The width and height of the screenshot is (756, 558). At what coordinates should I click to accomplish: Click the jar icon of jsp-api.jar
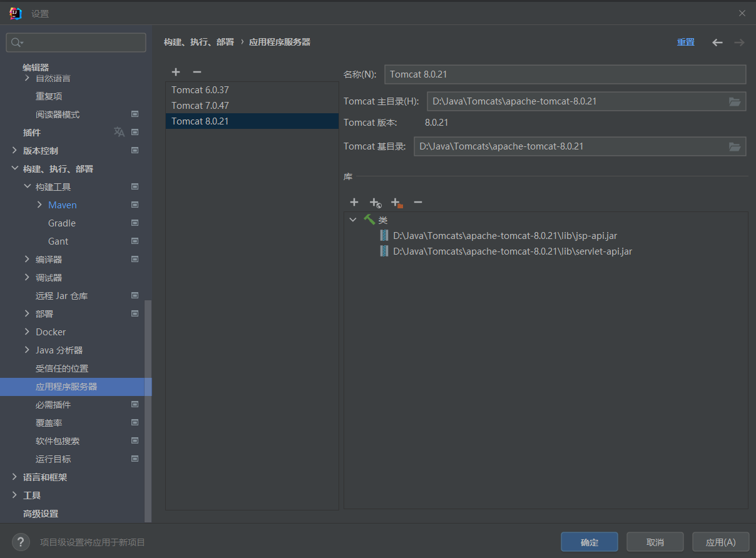384,236
